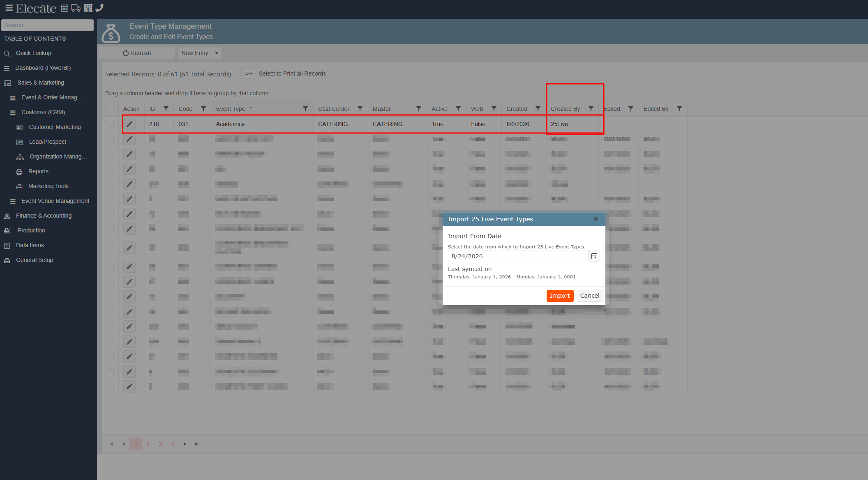Expand the General Setup section

[x=35, y=260]
